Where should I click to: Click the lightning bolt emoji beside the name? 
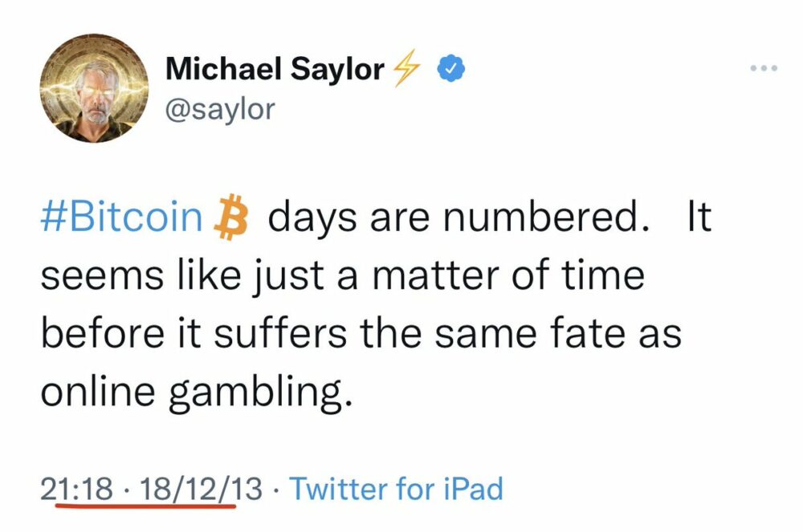(406, 71)
